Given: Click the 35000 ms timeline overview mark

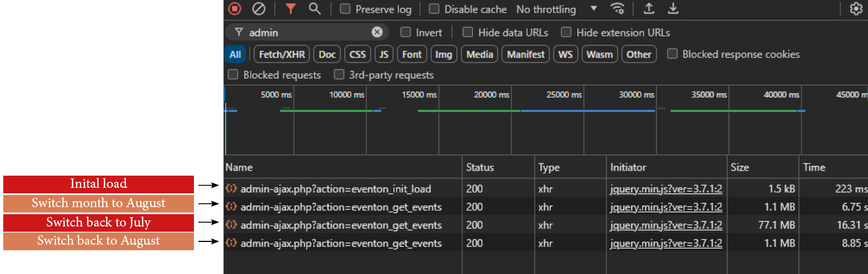Looking at the screenshot, I should 709,94.
